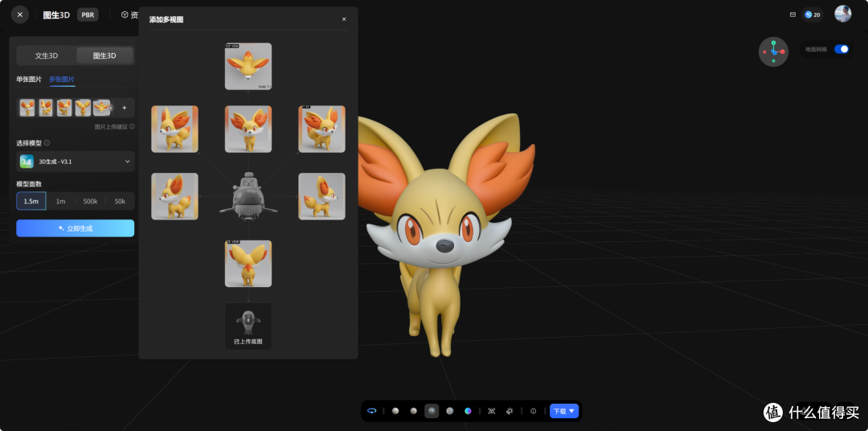The height and width of the screenshot is (431, 868).
Task: Click the small arrow beside strip thumbnails
Action: (111, 108)
